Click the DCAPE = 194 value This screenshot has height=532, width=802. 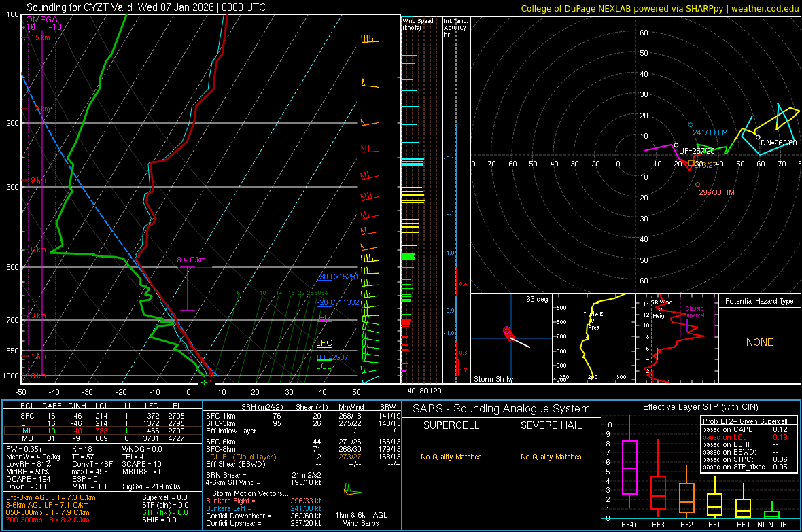click(28, 479)
